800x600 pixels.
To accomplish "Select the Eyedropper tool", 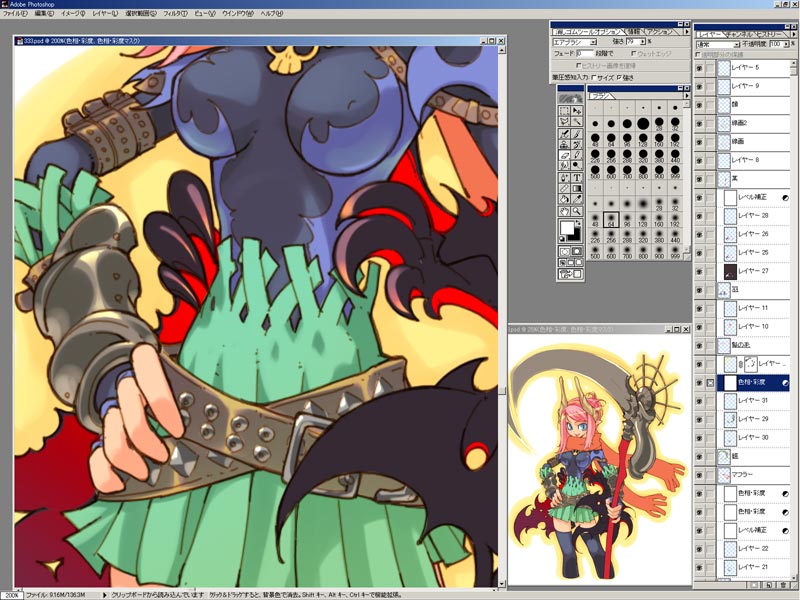I will (x=577, y=199).
